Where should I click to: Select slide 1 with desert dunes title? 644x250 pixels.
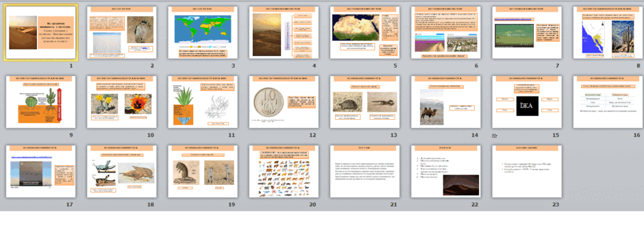click(x=40, y=33)
